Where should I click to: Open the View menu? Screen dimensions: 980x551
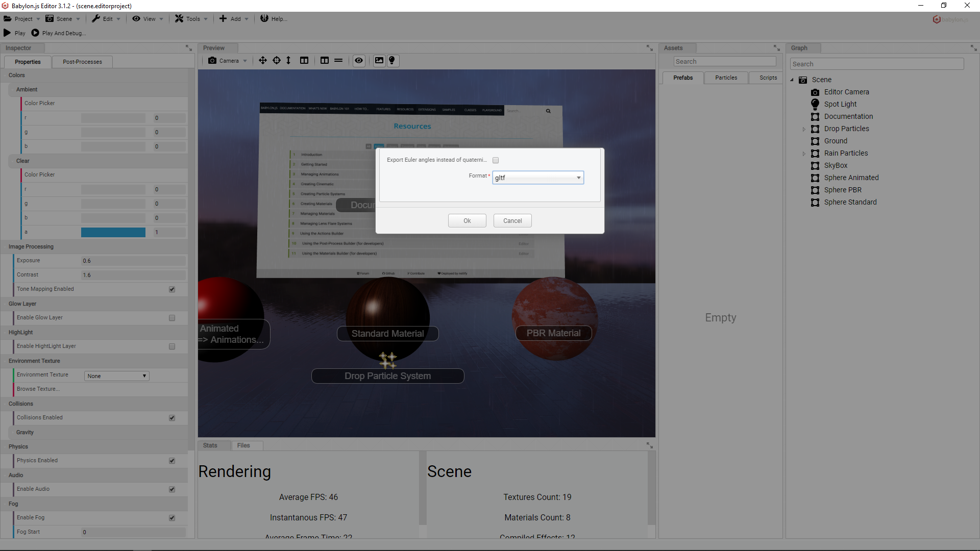(148, 19)
